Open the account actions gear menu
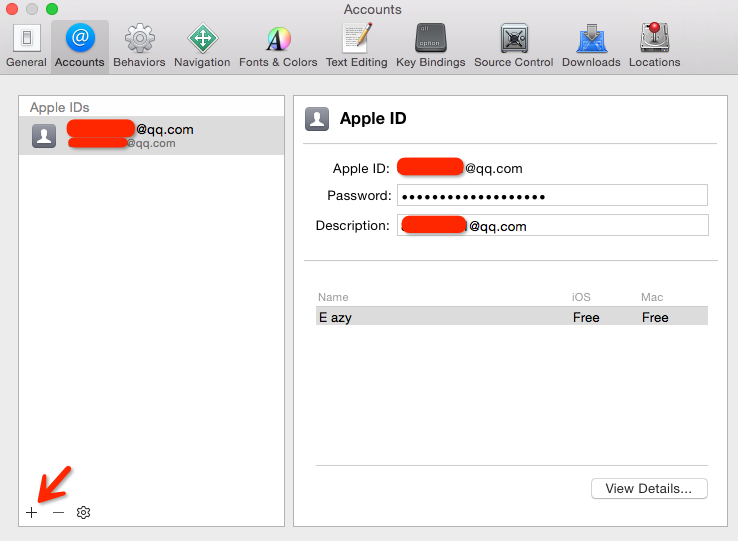Image resolution: width=738 pixels, height=541 pixels. 83,512
